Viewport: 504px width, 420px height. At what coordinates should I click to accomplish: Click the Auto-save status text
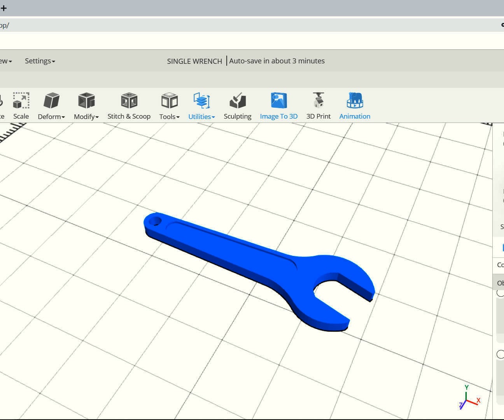coord(277,61)
